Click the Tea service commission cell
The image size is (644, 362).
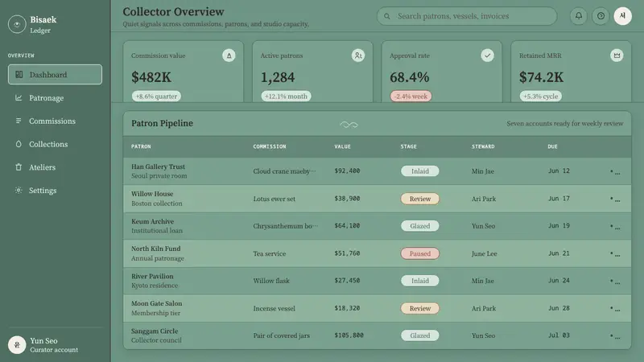point(270,253)
